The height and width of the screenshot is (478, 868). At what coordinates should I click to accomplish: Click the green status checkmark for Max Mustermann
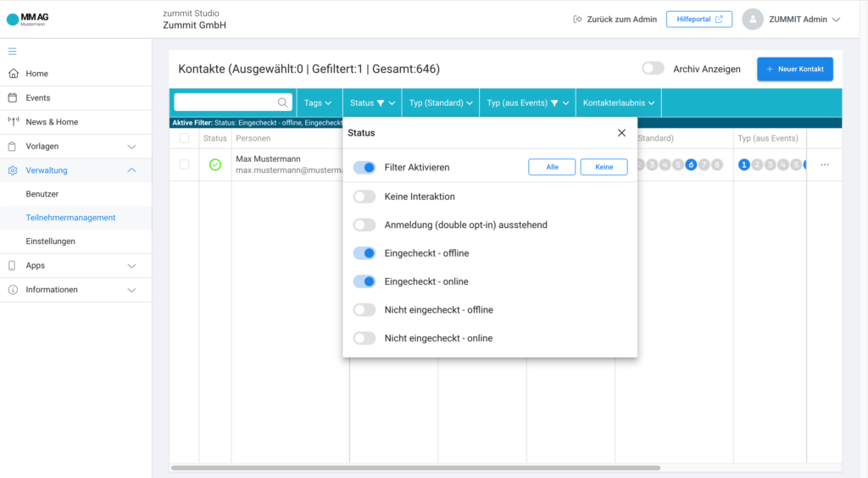click(215, 164)
